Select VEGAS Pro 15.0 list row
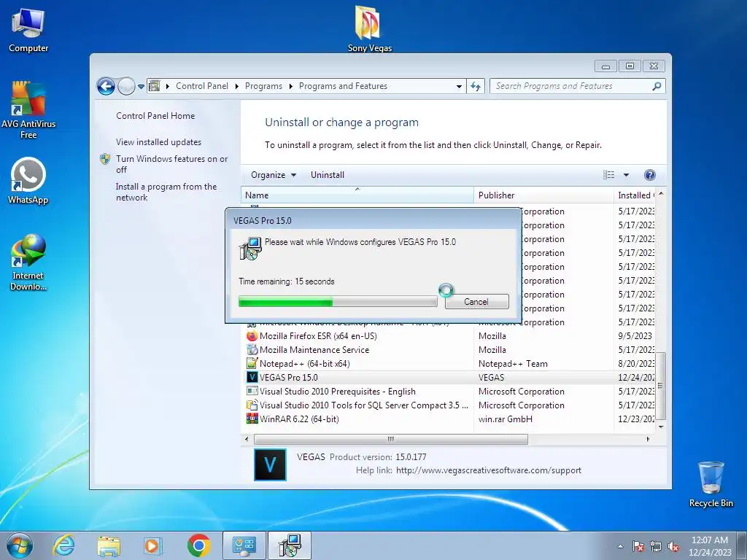 (x=449, y=377)
